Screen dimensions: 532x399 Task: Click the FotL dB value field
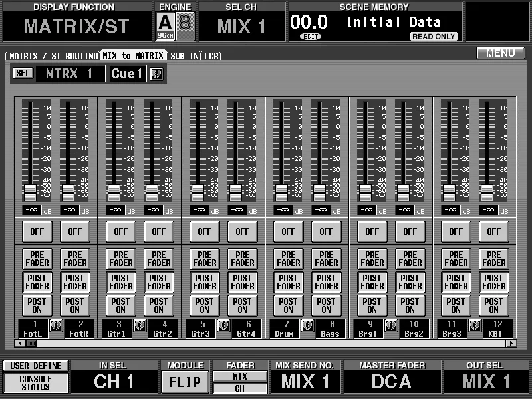pyautogui.click(x=32, y=210)
